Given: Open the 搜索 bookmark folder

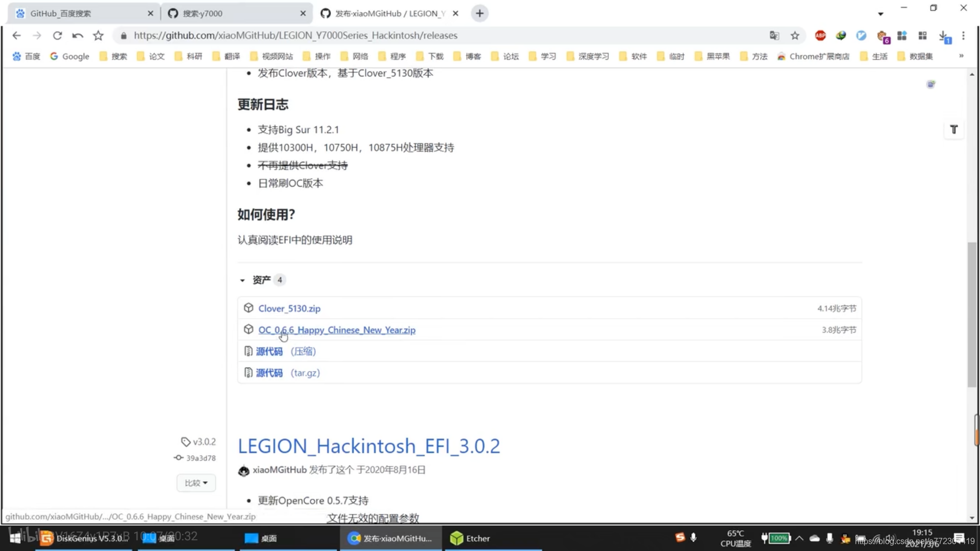Looking at the screenshot, I should (x=113, y=56).
